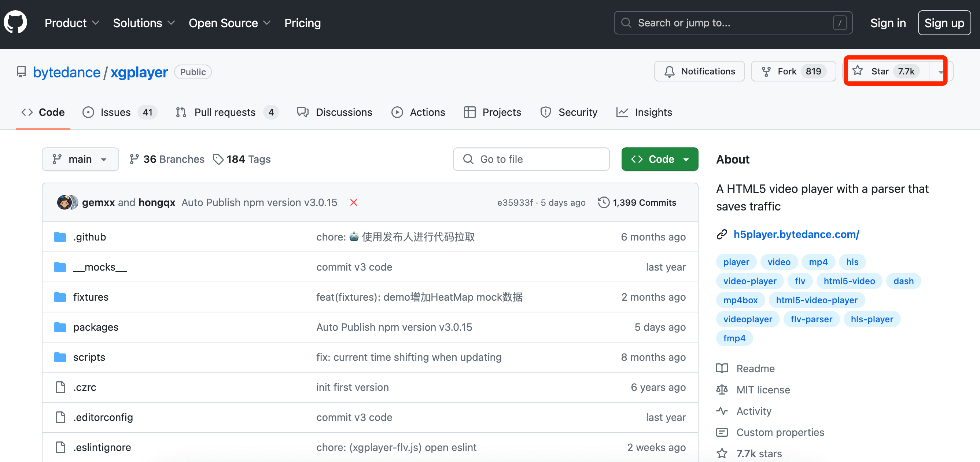The height and width of the screenshot is (462, 980).
Task: Click the Go to file field
Action: tap(531, 159)
